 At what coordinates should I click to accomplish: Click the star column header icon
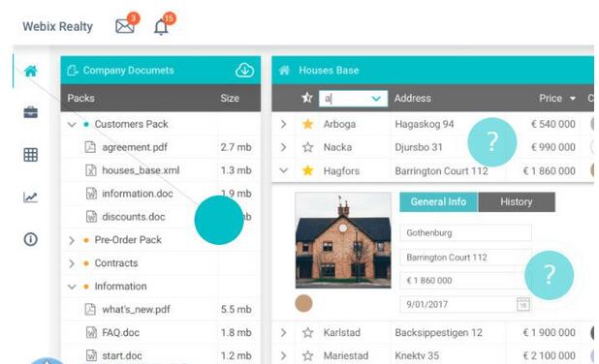click(x=307, y=98)
